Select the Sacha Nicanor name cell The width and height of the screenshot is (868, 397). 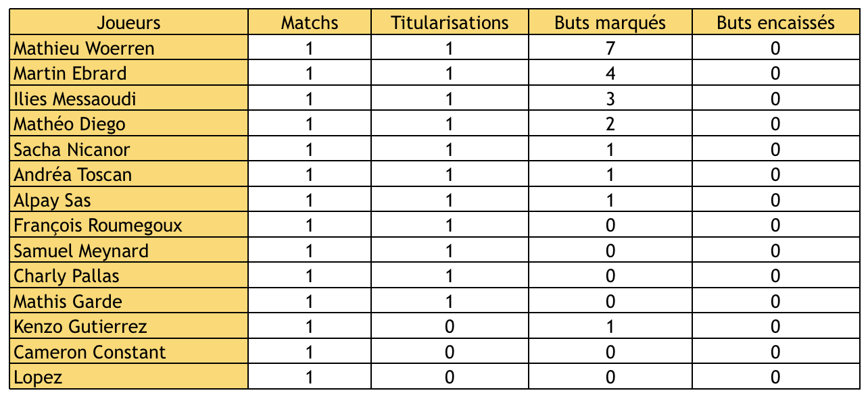72,150
